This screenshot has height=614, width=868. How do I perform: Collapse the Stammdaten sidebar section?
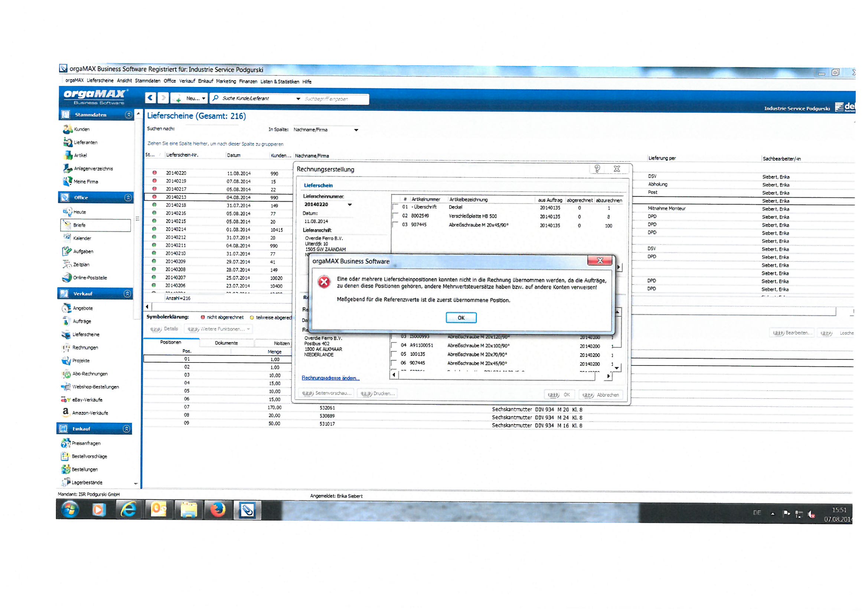click(x=128, y=115)
